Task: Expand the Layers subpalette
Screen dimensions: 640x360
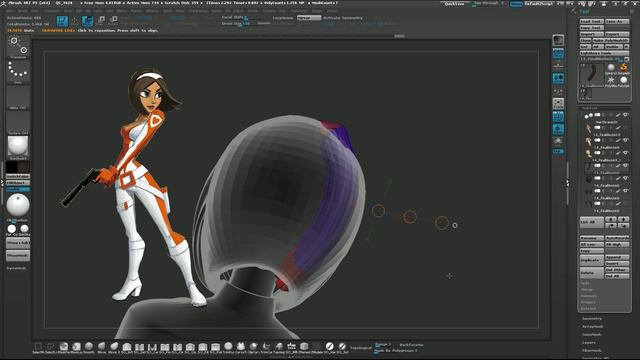Action: [x=589, y=342]
